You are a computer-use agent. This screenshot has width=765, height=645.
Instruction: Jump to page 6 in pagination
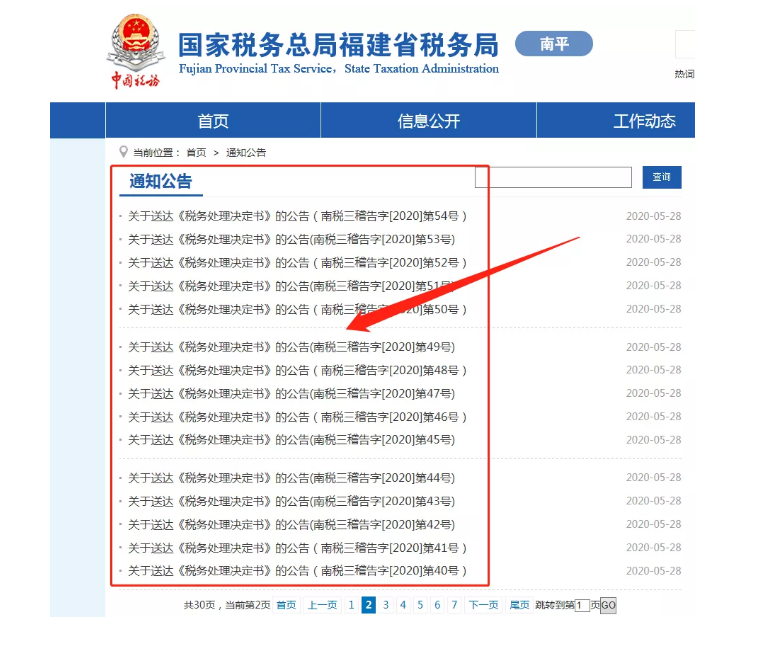(437, 605)
